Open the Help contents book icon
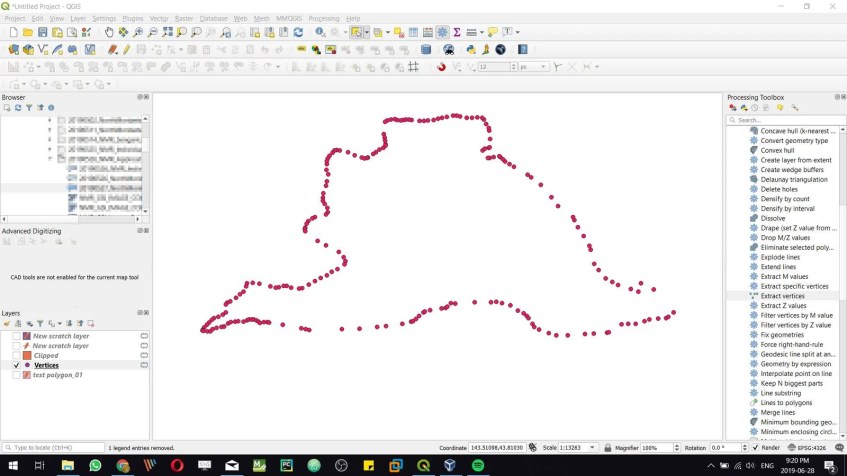Viewport: 847px width, 476px height. coord(522,50)
